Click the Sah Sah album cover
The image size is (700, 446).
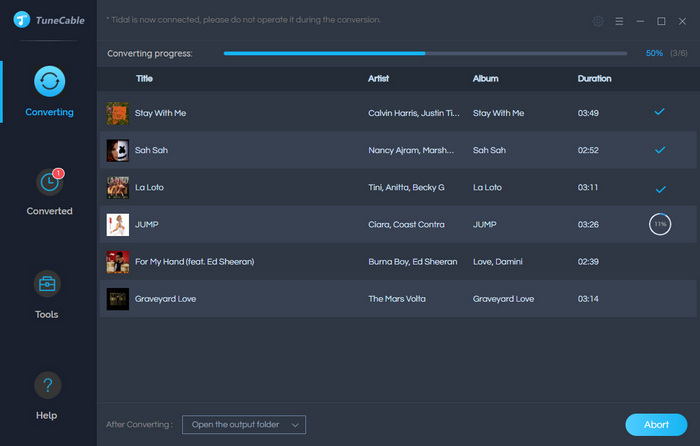(118, 150)
